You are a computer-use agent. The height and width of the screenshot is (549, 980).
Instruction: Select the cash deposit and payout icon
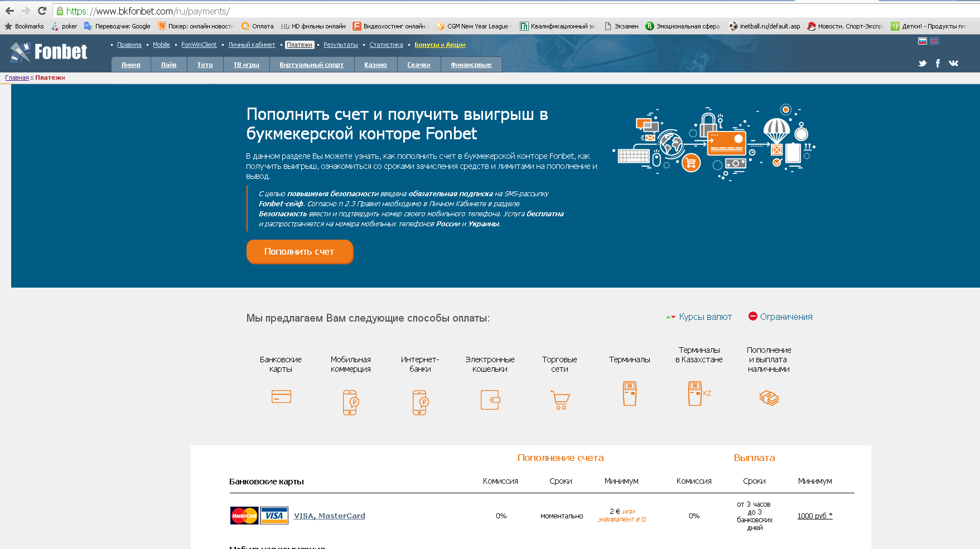click(x=769, y=397)
